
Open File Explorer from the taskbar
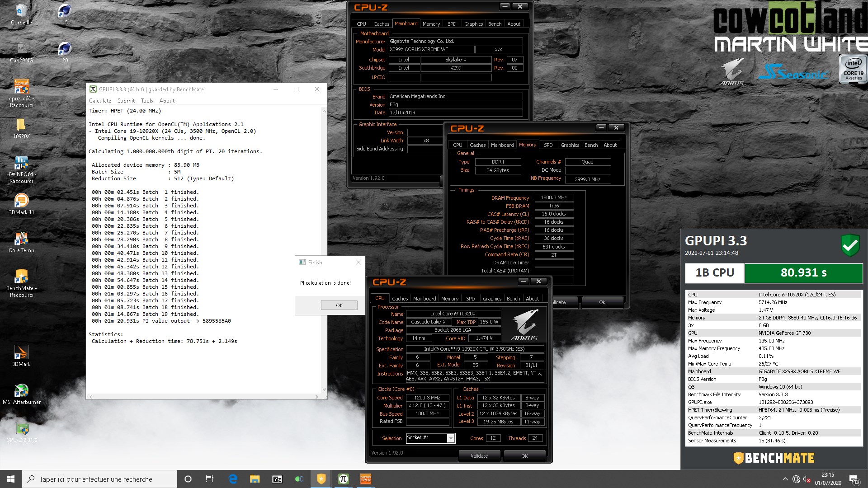click(255, 479)
